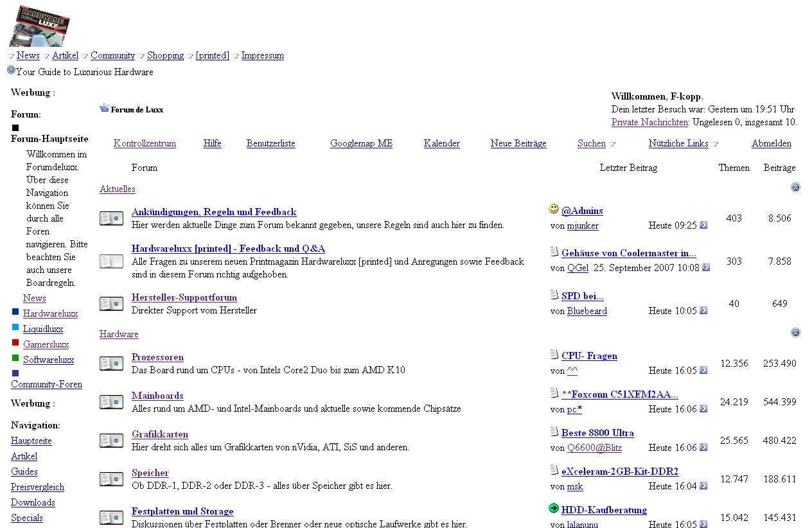The width and height of the screenshot is (812, 528).
Task: Click the Forum de Luxx folder icon
Action: pos(104,108)
